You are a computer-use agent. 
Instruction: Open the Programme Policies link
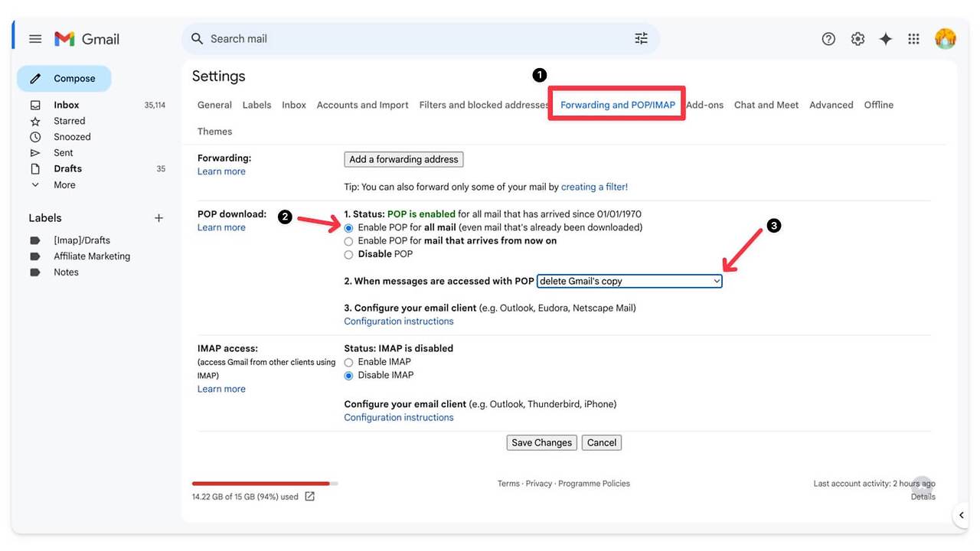point(594,484)
